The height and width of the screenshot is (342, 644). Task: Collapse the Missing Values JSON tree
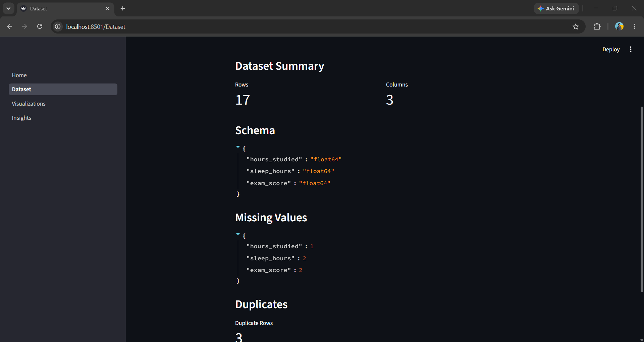(238, 234)
